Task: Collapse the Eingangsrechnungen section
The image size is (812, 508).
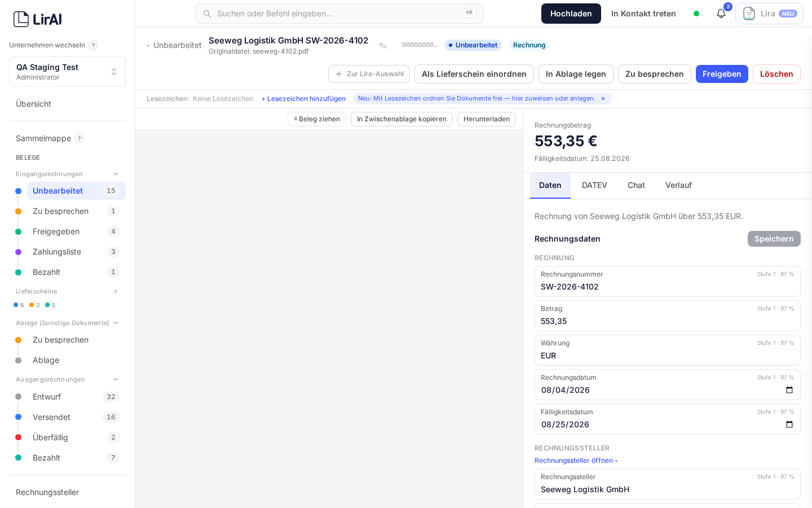Action: click(116, 174)
